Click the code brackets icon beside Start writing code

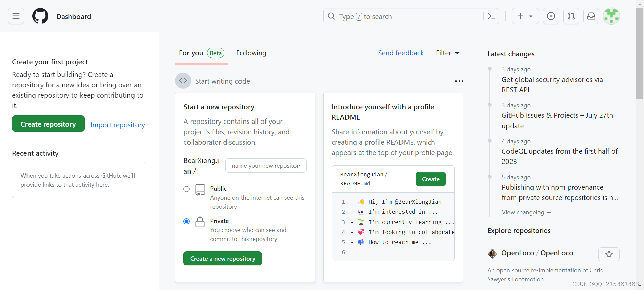click(x=183, y=81)
